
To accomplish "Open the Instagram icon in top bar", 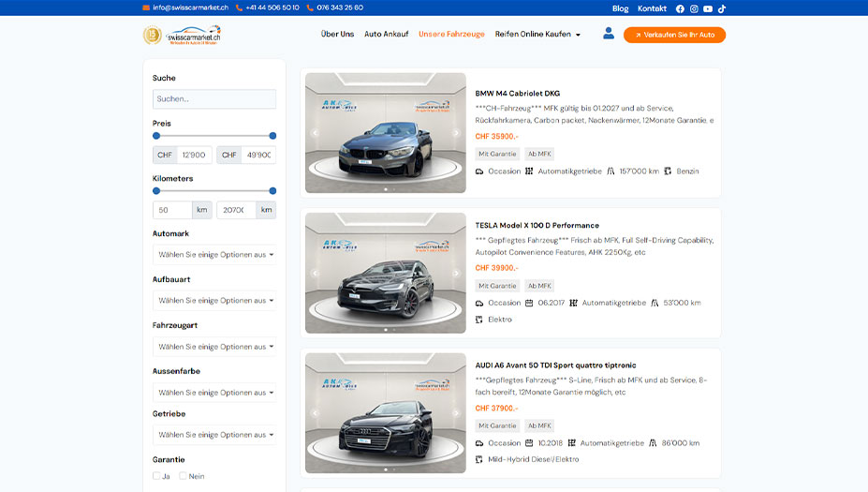I will point(694,8).
